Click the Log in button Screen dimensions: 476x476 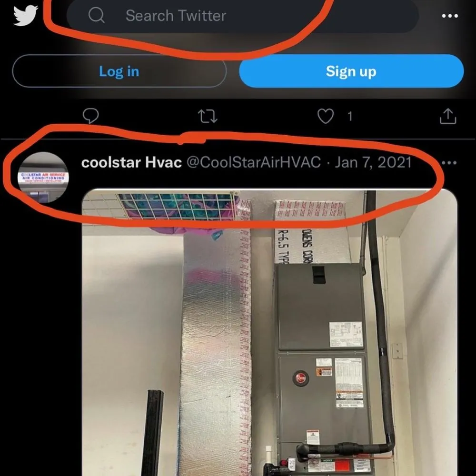click(119, 71)
